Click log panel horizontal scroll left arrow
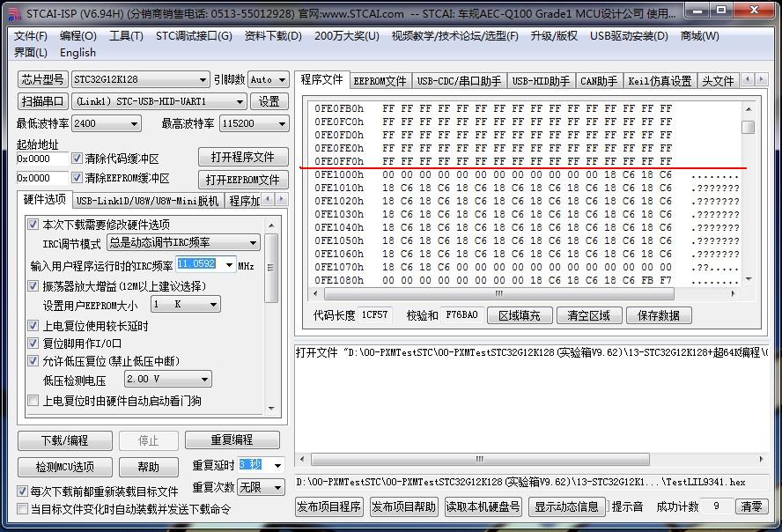Screen dimensions: 782x532 point(301,459)
